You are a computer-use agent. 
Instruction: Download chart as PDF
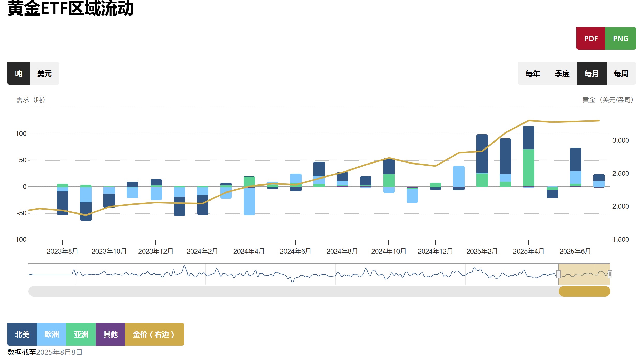click(x=591, y=39)
